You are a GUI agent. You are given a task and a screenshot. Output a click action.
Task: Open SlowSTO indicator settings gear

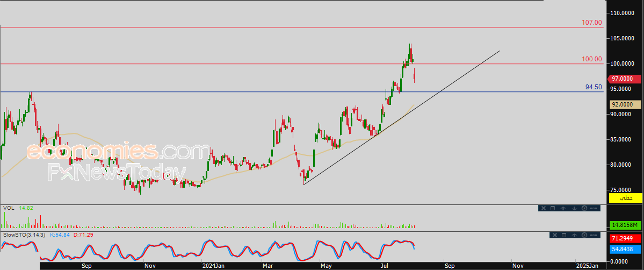tap(584, 235)
